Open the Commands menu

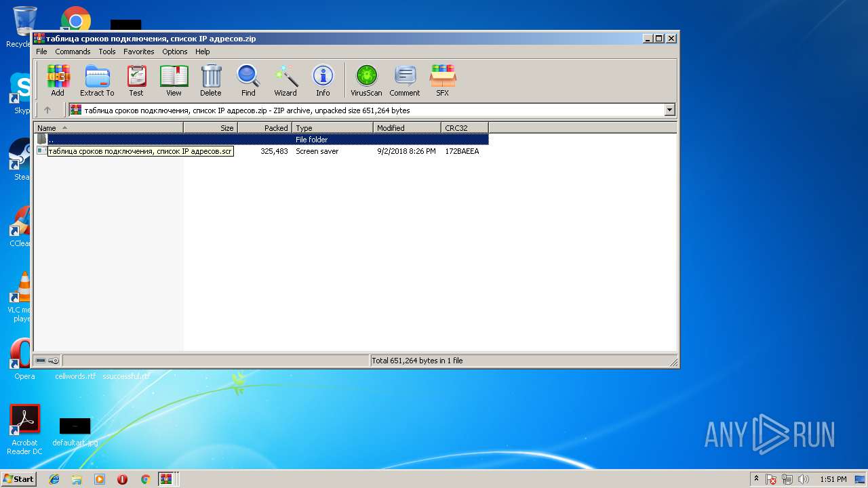[73, 52]
